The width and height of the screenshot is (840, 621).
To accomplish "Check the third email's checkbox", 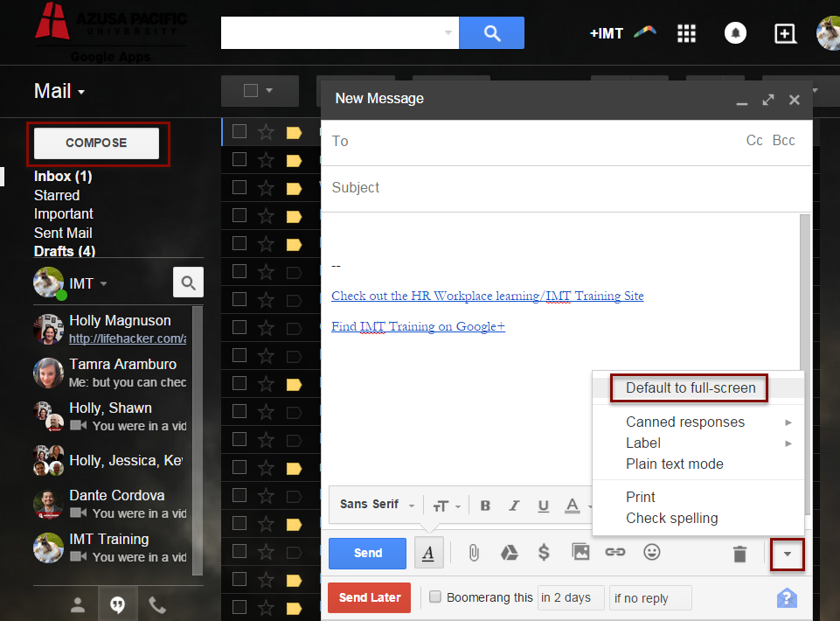I will tap(240, 187).
